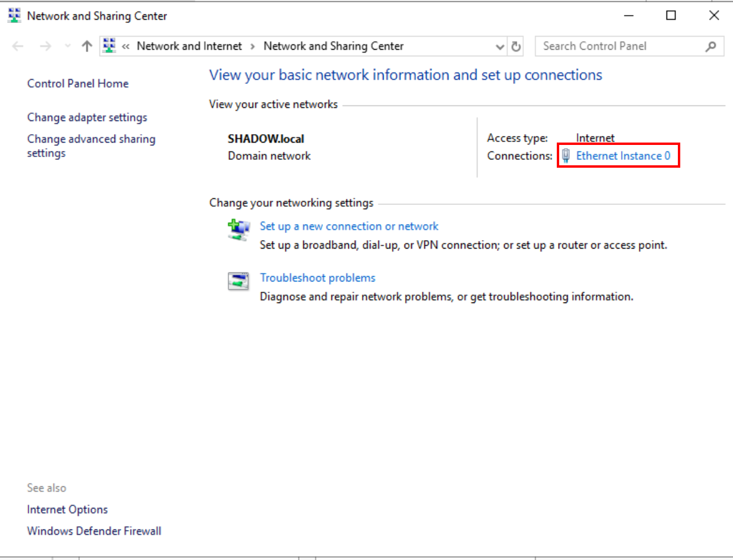Click the Set up new connection icon
The height and width of the screenshot is (560, 733).
239,230
